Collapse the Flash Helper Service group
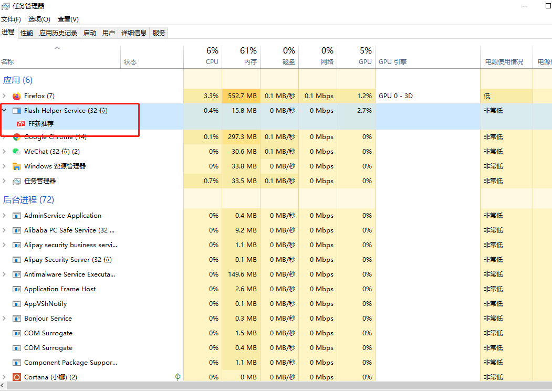This screenshot has width=552, height=392. pyautogui.click(x=4, y=111)
